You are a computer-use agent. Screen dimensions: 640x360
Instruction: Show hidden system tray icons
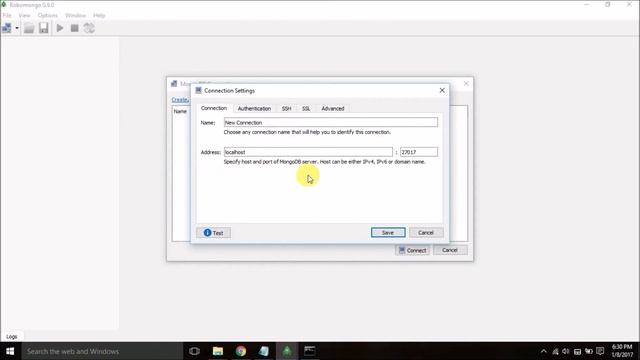coord(543,351)
